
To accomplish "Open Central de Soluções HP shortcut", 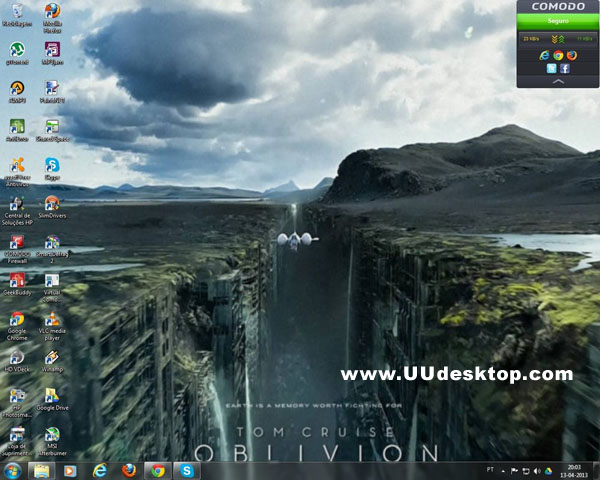I will point(17,210).
